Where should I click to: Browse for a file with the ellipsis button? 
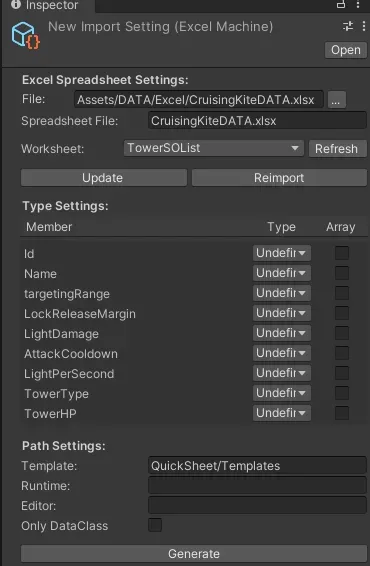coord(336,100)
